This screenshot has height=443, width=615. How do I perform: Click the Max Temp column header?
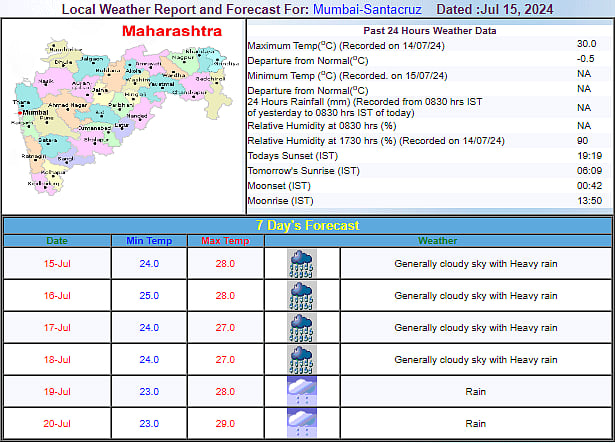click(224, 241)
